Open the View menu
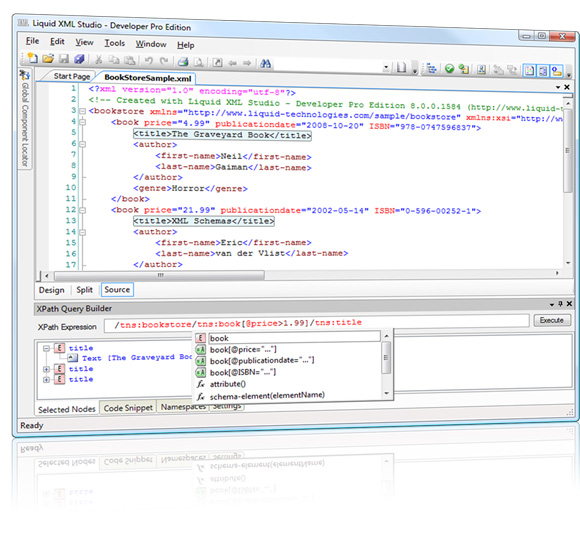 click(84, 43)
